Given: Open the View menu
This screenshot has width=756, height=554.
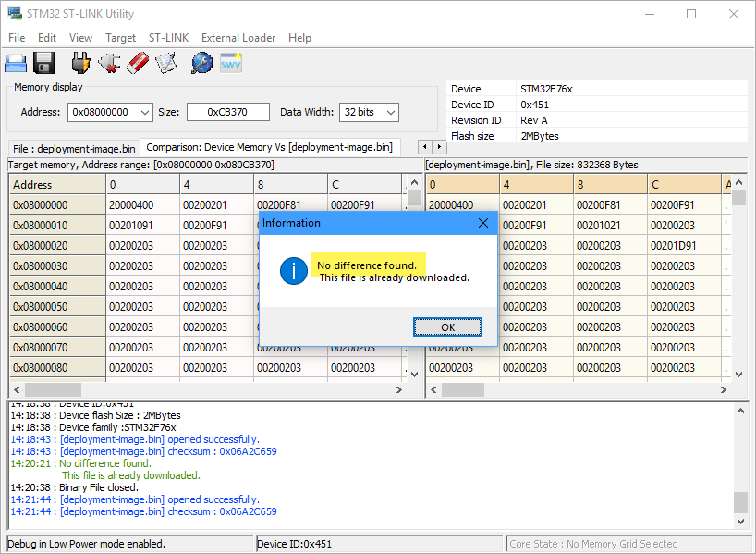Looking at the screenshot, I should tap(80, 38).
